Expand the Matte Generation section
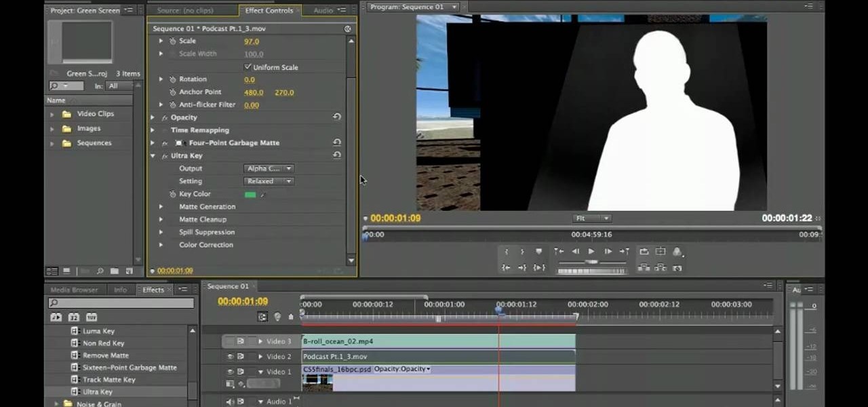This screenshot has height=407, width=868. pos(161,206)
